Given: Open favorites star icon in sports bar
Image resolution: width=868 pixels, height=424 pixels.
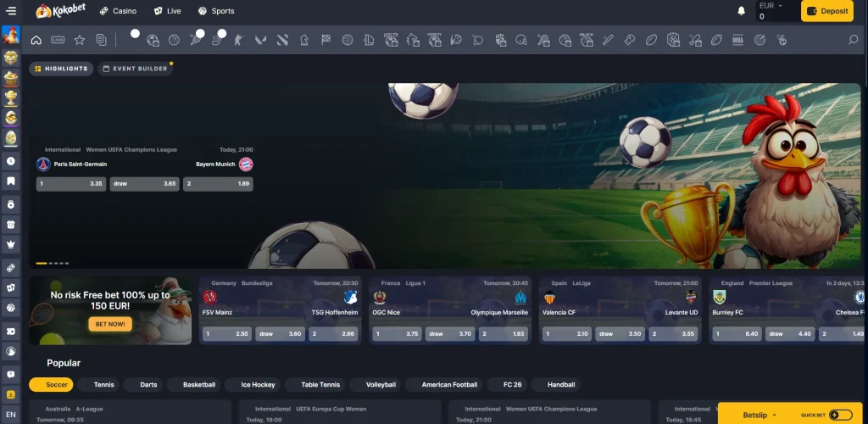Looking at the screenshot, I should 80,40.
